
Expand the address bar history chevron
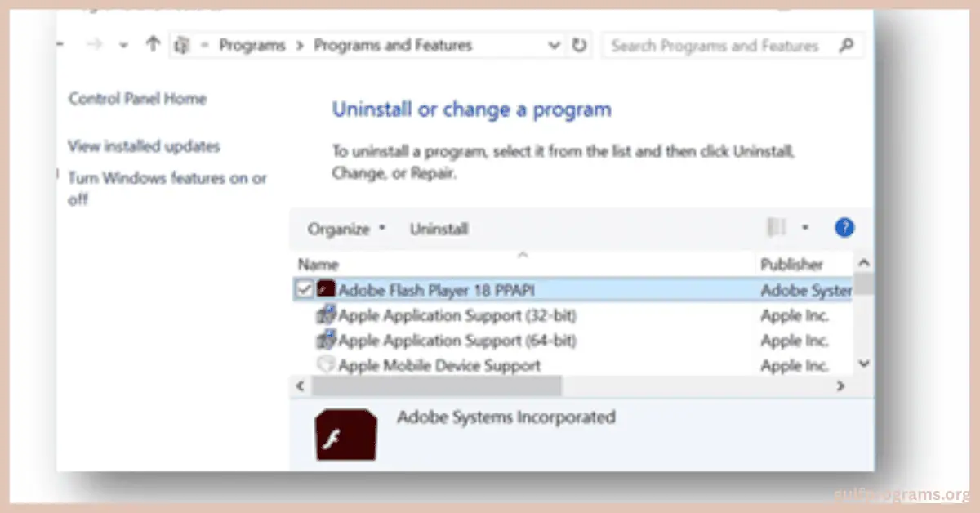555,46
